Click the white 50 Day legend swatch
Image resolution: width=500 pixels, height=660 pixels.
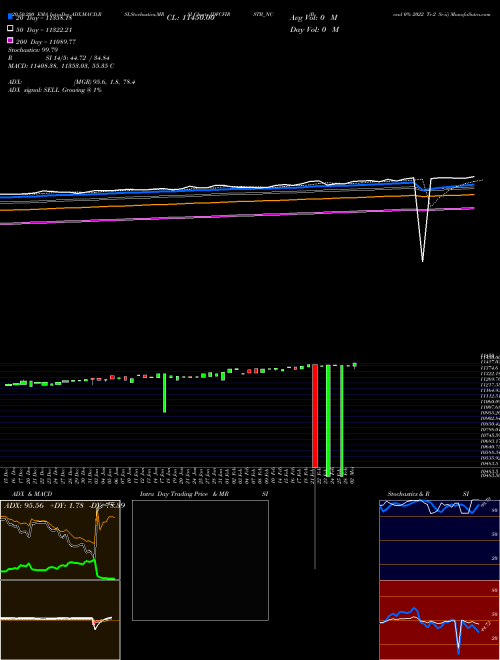[x=10, y=29]
